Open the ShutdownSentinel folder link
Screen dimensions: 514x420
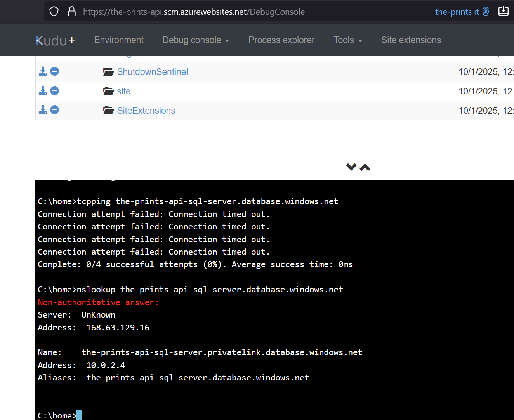(x=152, y=72)
